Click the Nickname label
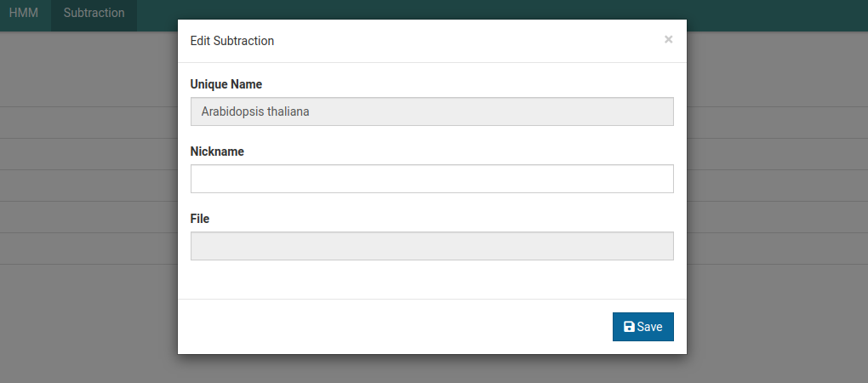Screen dimensions: 868x383 pos(217,151)
